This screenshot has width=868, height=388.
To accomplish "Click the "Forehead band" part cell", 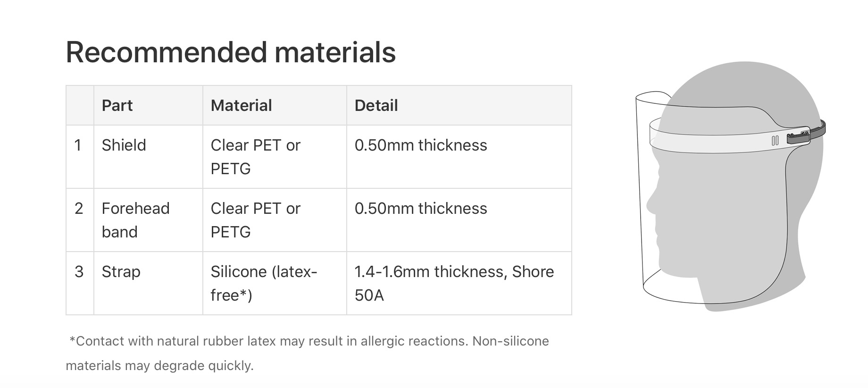I will pos(135,220).
